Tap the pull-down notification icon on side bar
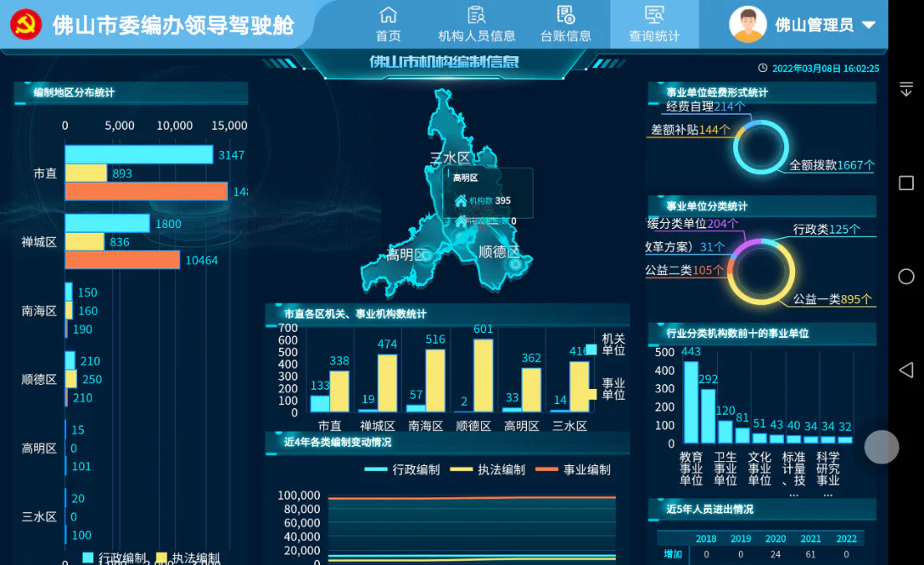 (906, 89)
